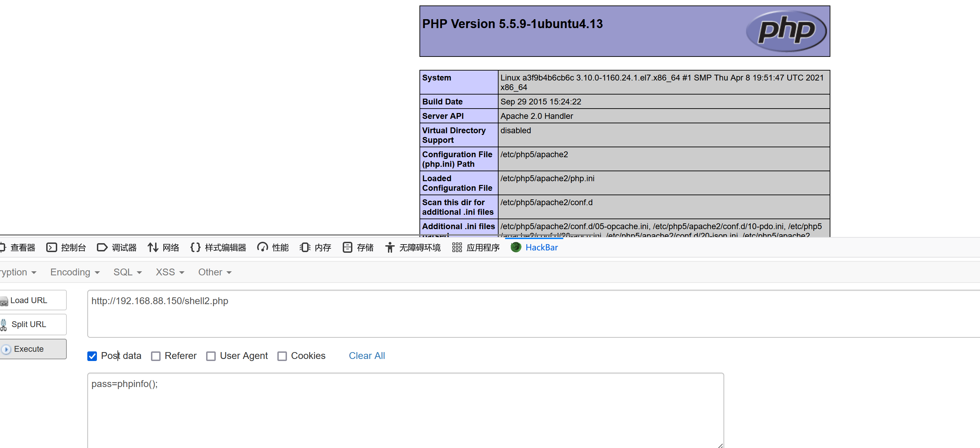Enable the Referer checkbox
The width and height of the screenshot is (980, 448).
(155, 356)
